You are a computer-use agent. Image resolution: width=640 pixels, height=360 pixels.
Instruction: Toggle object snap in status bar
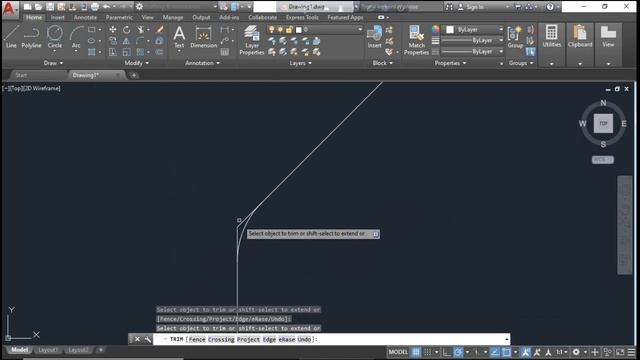[507, 352]
